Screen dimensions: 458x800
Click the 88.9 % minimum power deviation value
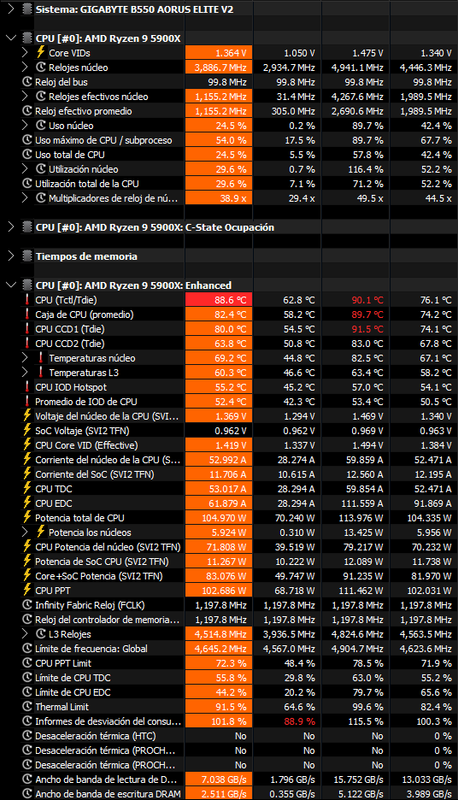point(299,721)
